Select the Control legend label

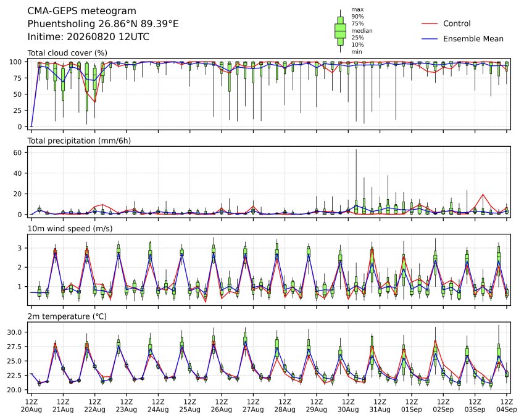457,23
